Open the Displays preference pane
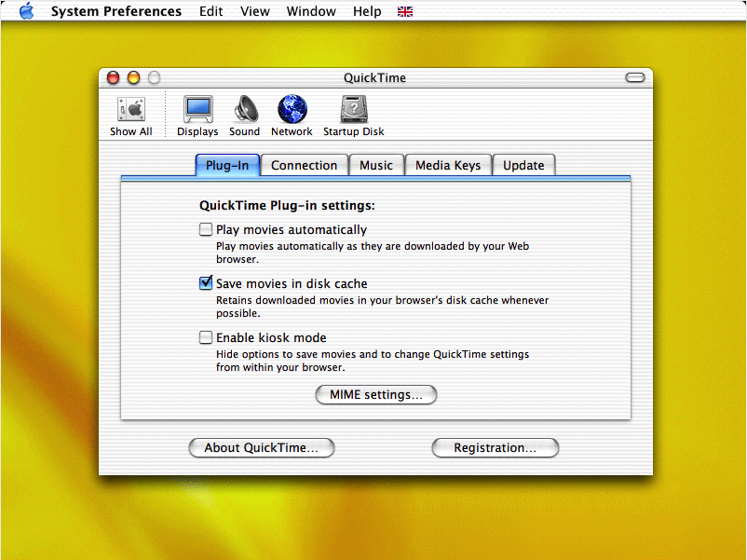This screenshot has height=560, width=747. [197, 108]
